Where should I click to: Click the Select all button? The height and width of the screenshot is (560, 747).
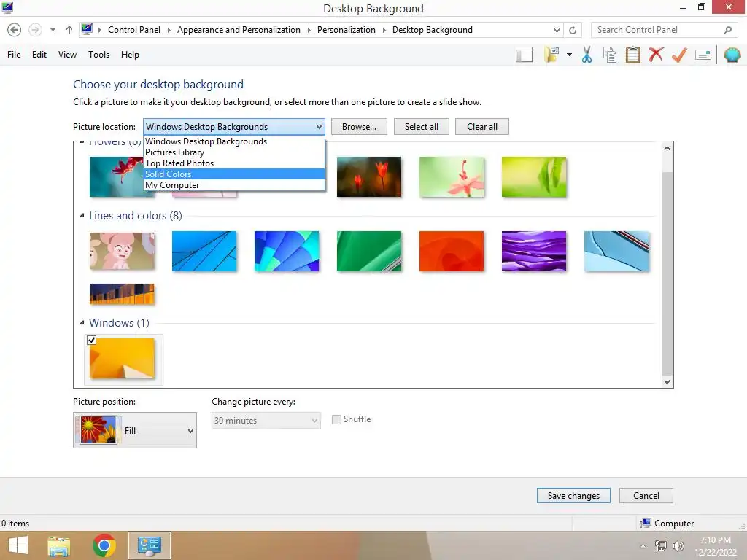tap(422, 127)
